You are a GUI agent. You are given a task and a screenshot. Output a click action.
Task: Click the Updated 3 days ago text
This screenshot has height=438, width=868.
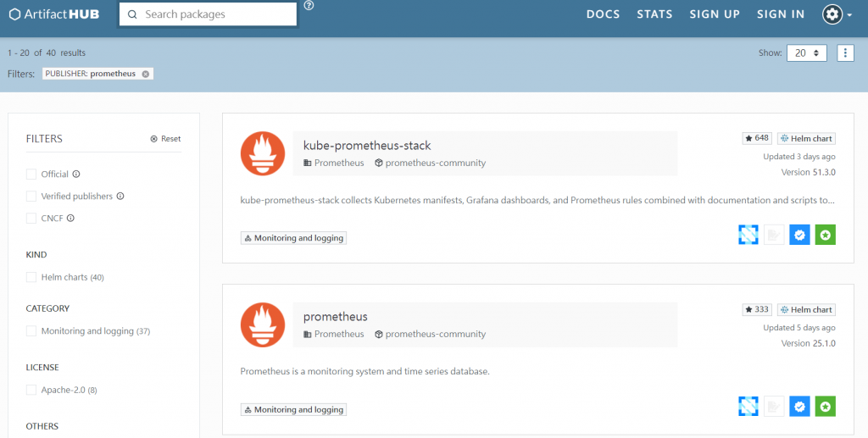tap(799, 157)
